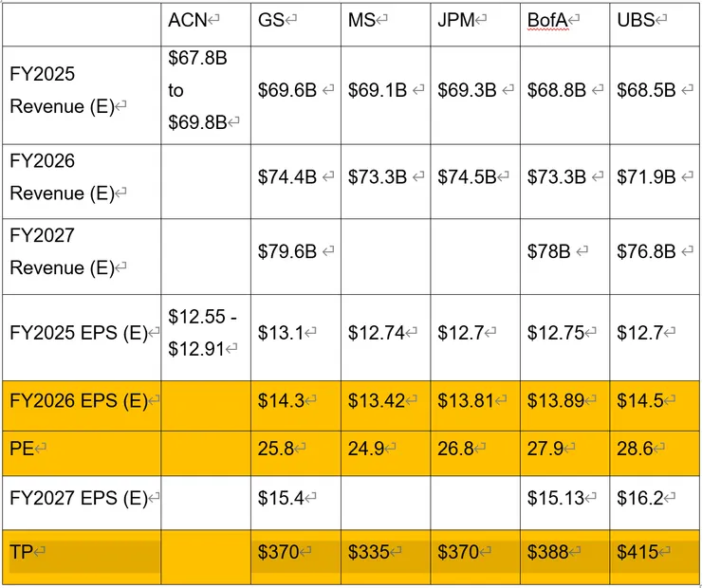Viewport: 702px width, 588px height.
Task: Select the ACN revenue guidance range cell
Action: (x=202, y=90)
